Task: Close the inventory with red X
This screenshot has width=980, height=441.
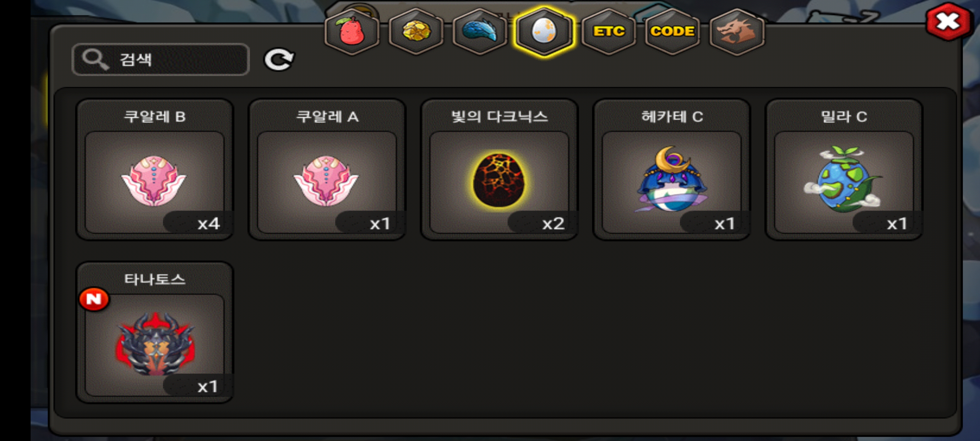Action: [947, 22]
